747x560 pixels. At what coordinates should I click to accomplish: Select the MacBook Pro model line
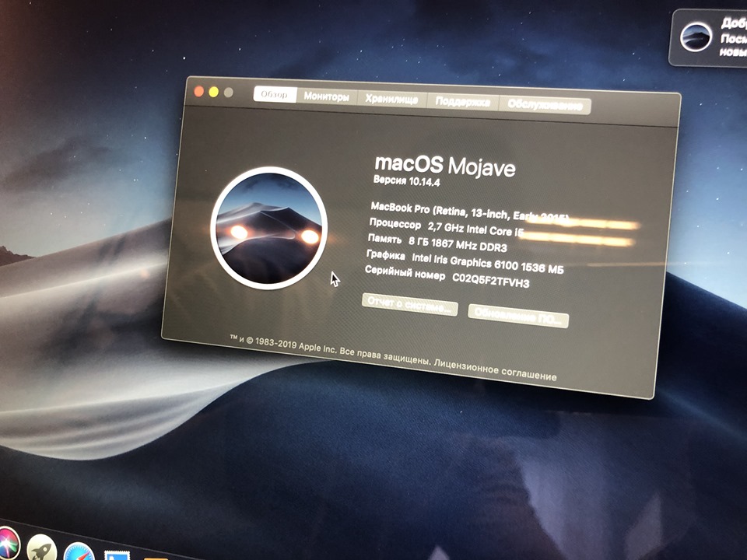(470, 212)
